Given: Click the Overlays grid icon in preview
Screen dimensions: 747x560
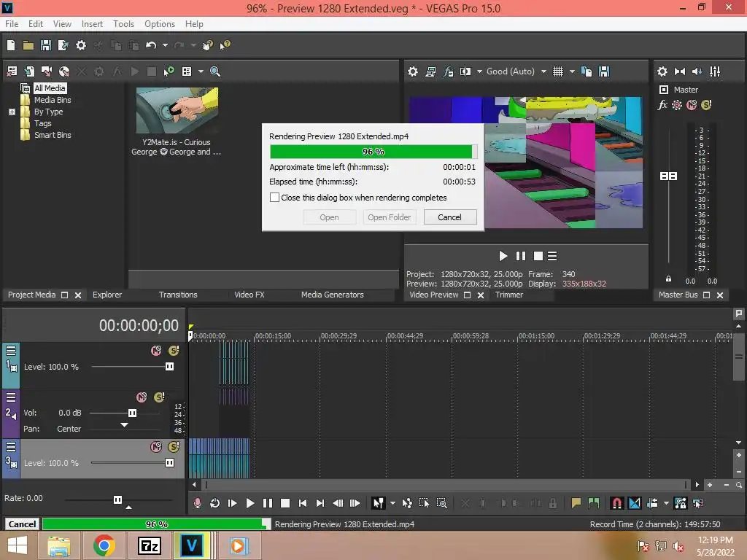Looking at the screenshot, I should tap(558, 71).
